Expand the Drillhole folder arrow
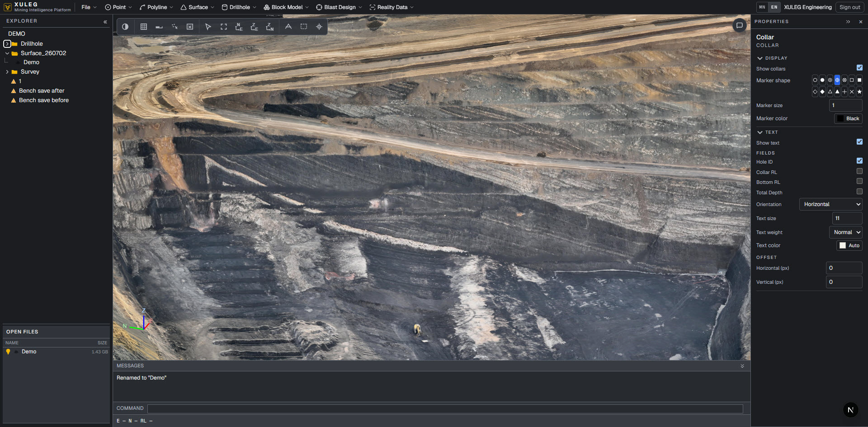The image size is (868, 427). coord(7,44)
